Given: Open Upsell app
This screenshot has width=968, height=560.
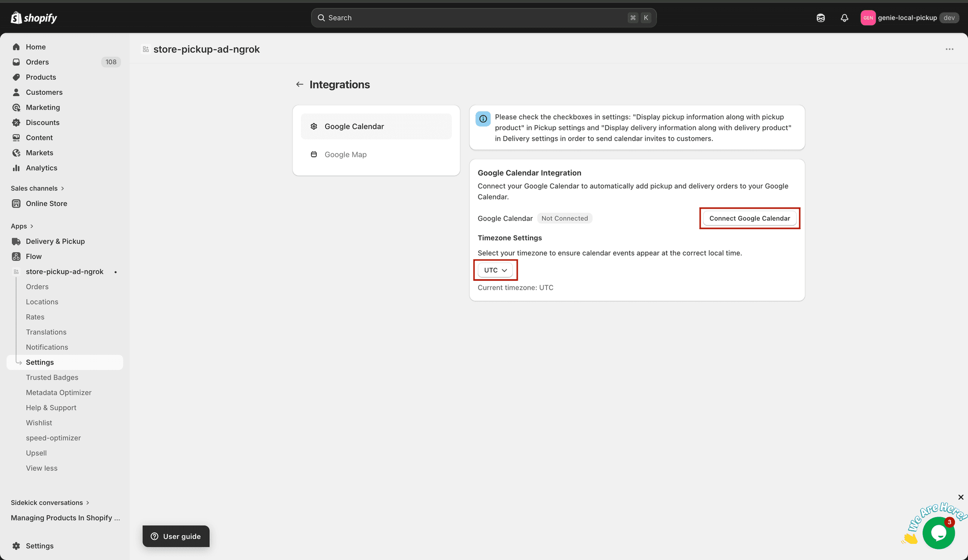Looking at the screenshot, I should [36, 453].
